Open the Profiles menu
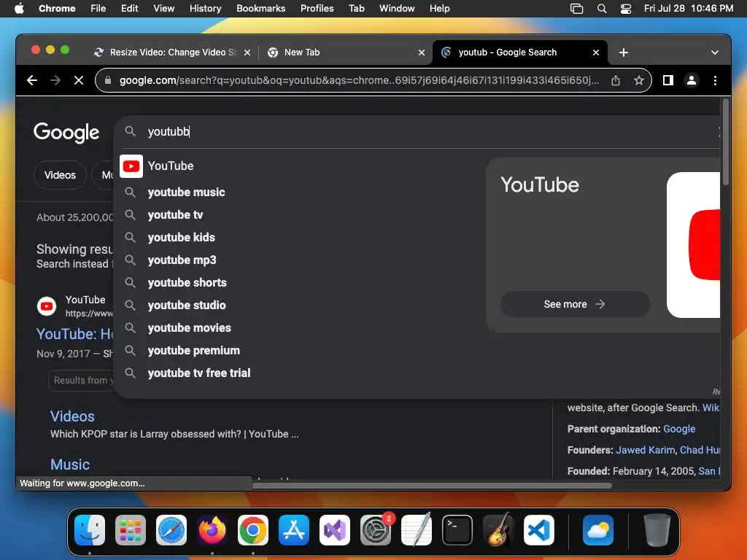This screenshot has height=560, width=747. click(x=317, y=9)
